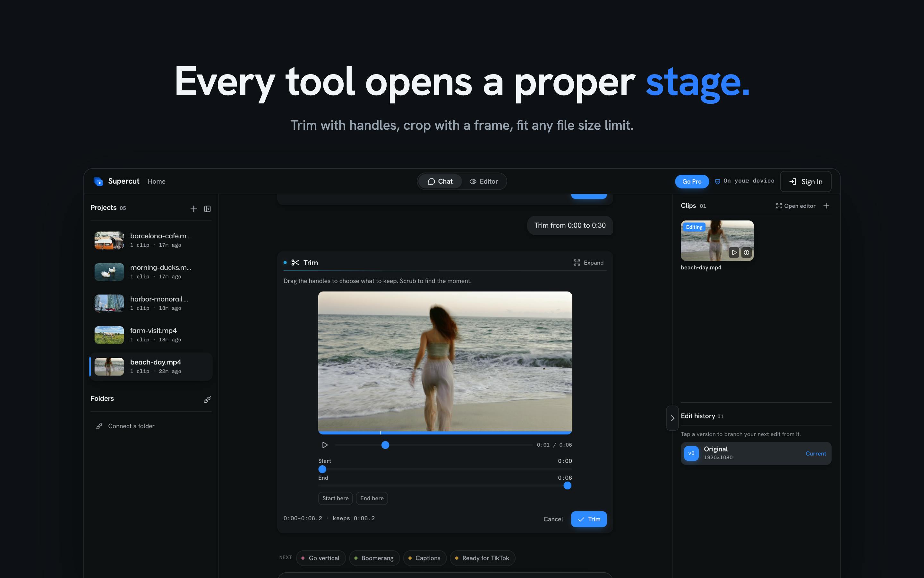Select the beach-day.mp4 project
The height and width of the screenshot is (578, 924).
(151, 366)
